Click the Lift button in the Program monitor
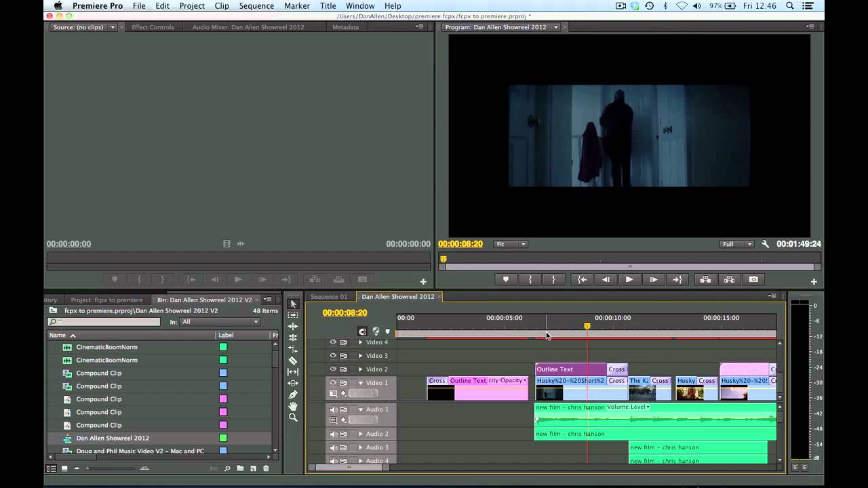The height and width of the screenshot is (488, 868). click(705, 279)
